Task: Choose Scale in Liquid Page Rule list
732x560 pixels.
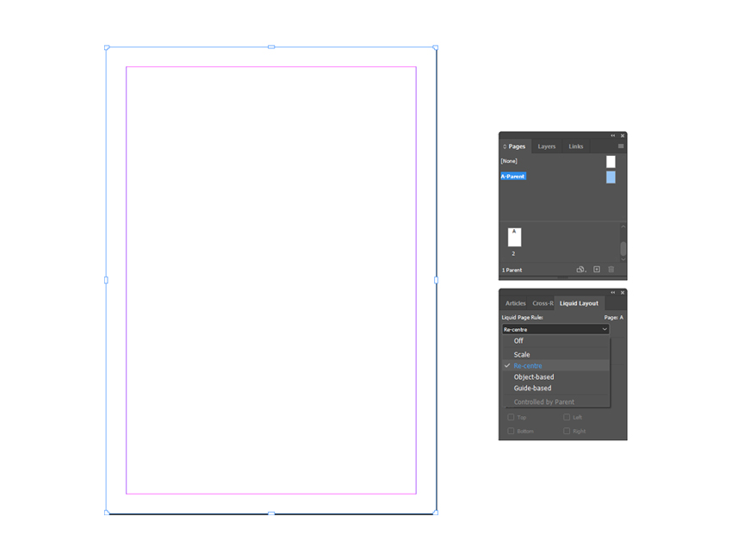Action: [556, 354]
